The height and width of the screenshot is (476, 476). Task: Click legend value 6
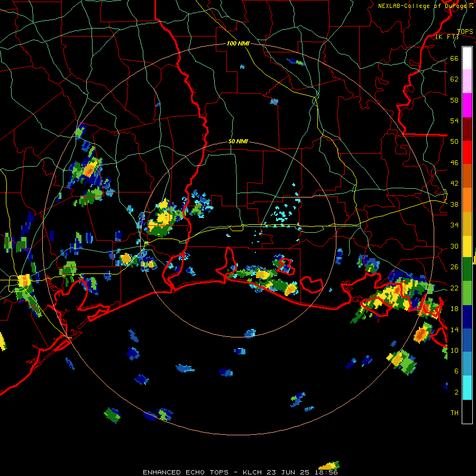(456, 371)
